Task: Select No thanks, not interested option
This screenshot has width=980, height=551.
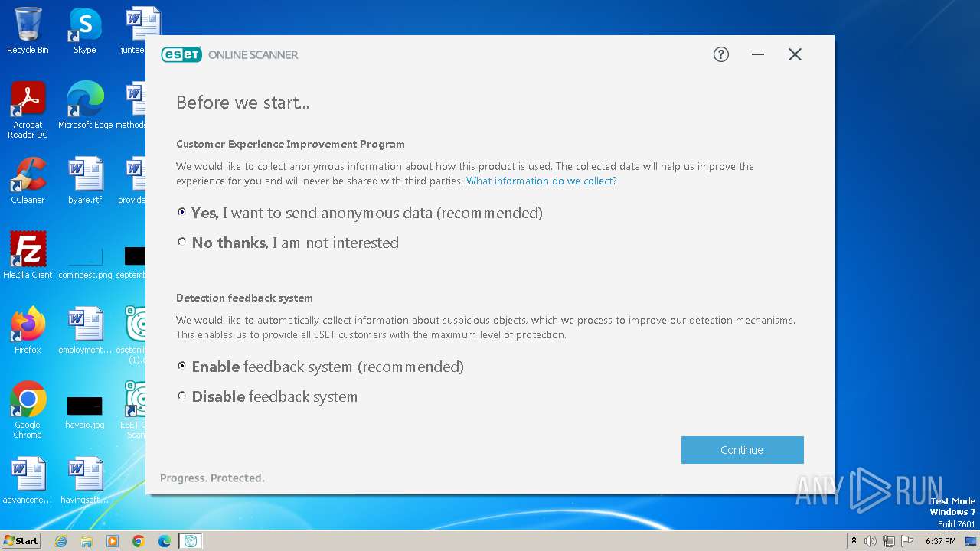Action: [181, 242]
